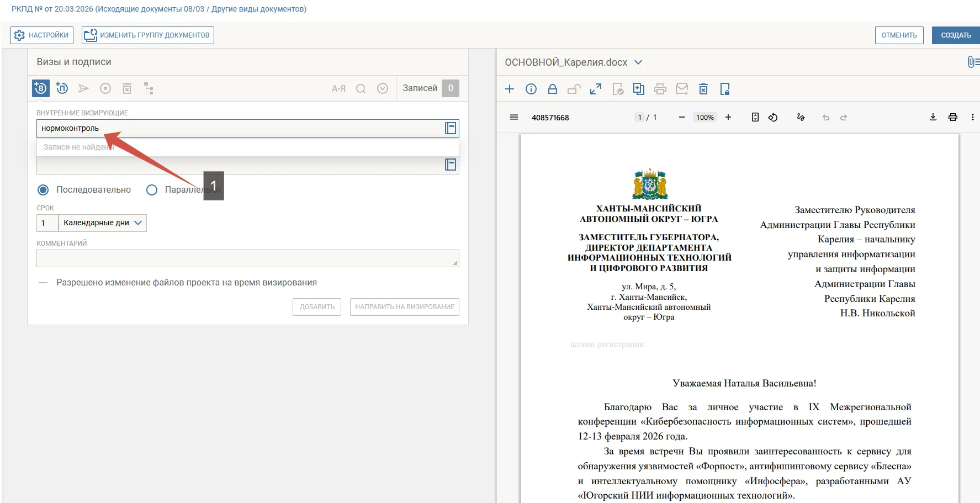Expand the ОСНОВНОЙ_Карелия.docx file dropdown

(x=638, y=62)
